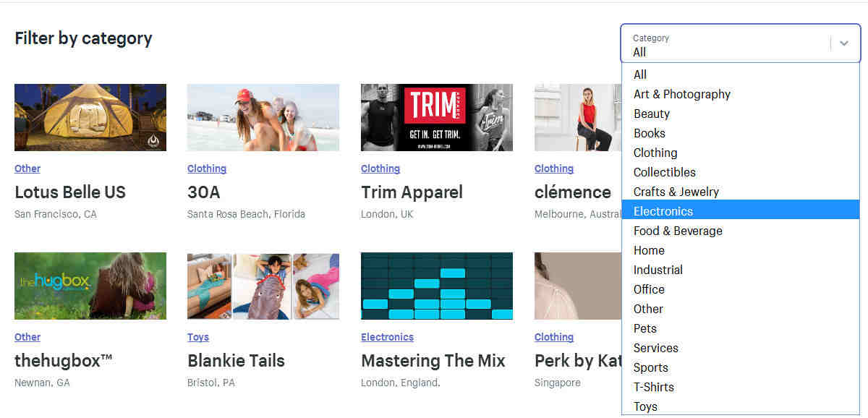This screenshot has width=868, height=418.
Task: Click Other tag above Lotus Belle US
Action: tap(27, 169)
